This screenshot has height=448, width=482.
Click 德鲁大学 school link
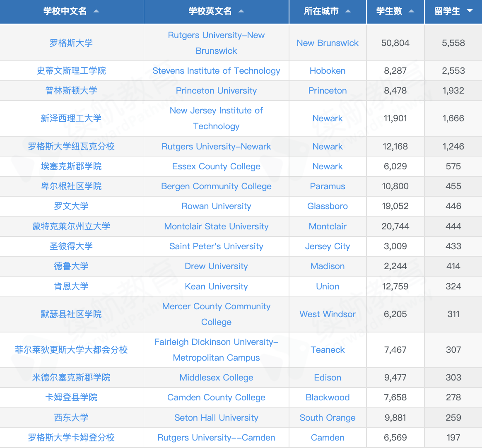click(71, 266)
